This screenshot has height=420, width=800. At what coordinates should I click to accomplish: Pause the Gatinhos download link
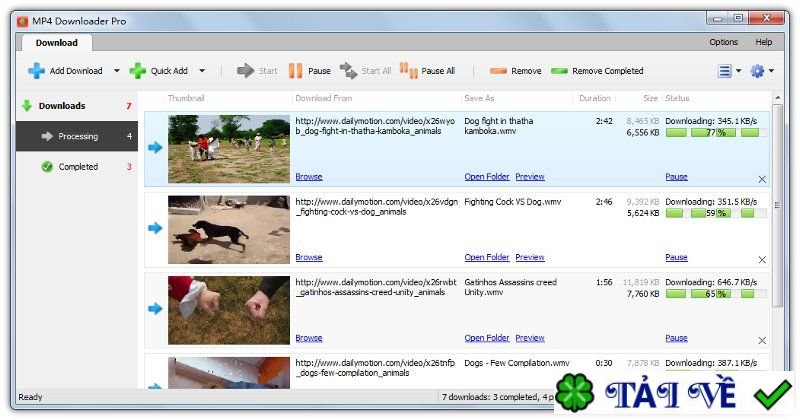(676, 338)
